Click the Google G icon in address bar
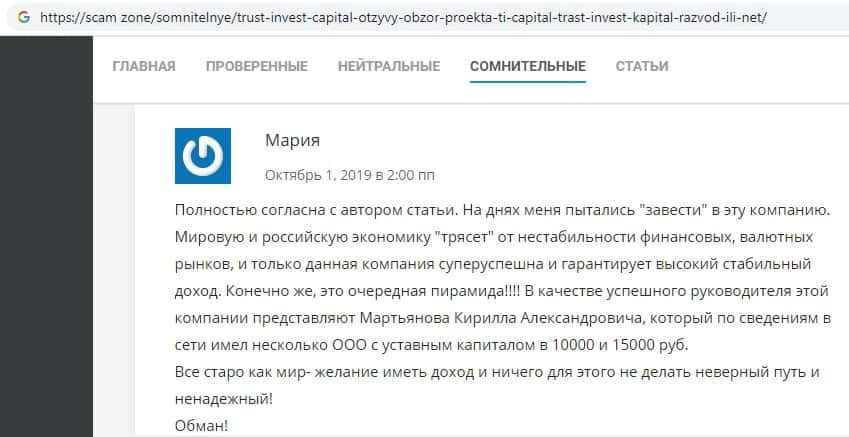The image size is (849, 437). [x=22, y=17]
